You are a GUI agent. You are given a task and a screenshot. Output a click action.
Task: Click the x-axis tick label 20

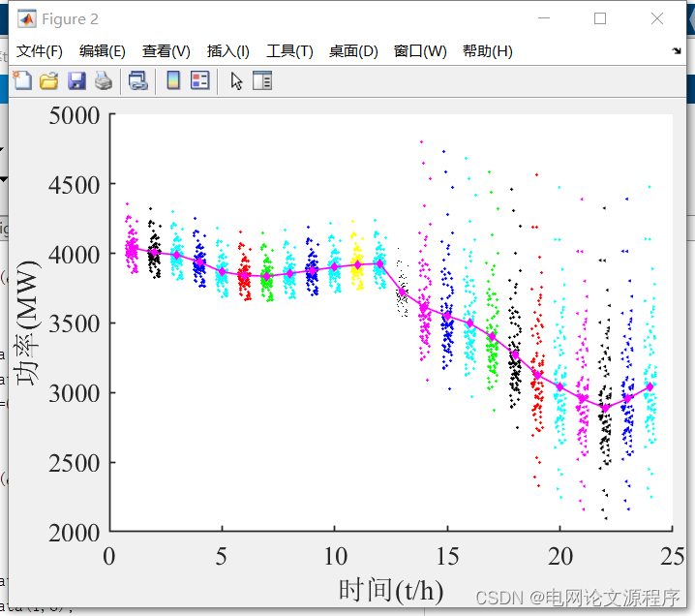click(x=560, y=556)
